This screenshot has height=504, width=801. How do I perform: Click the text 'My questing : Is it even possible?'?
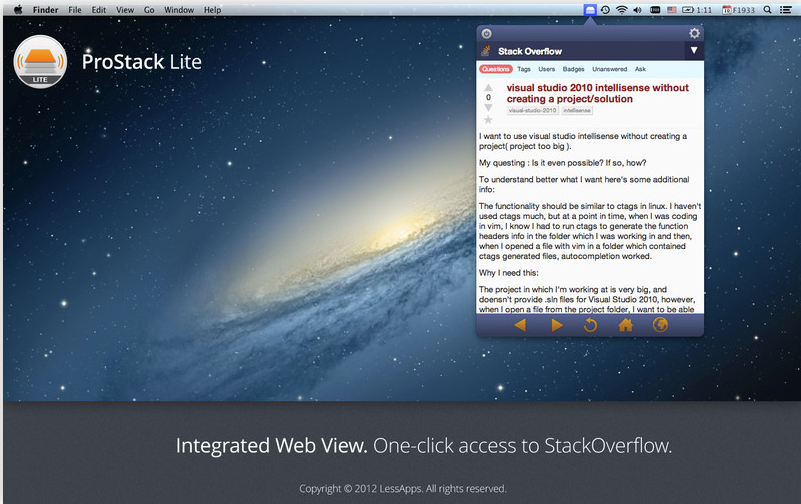point(541,163)
